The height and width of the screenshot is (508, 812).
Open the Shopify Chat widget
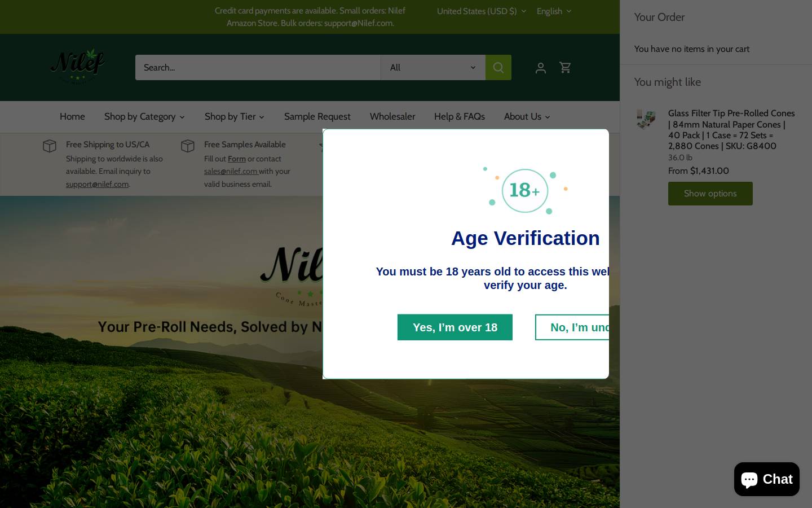pyautogui.click(x=766, y=479)
